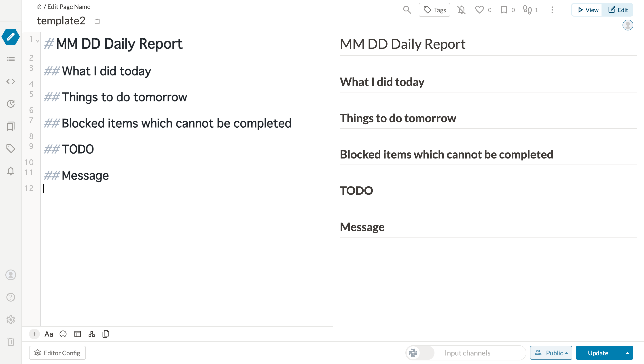Toggle the Slack notification switch

click(x=420, y=353)
